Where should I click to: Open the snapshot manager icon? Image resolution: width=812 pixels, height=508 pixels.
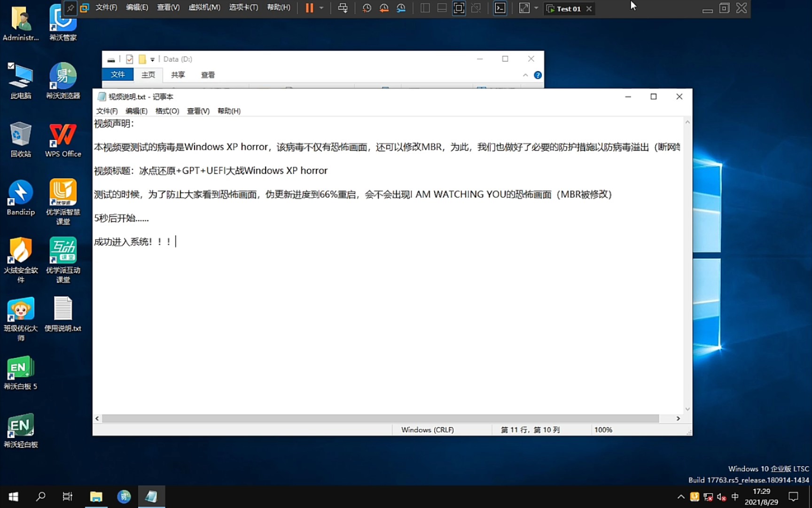coord(401,8)
